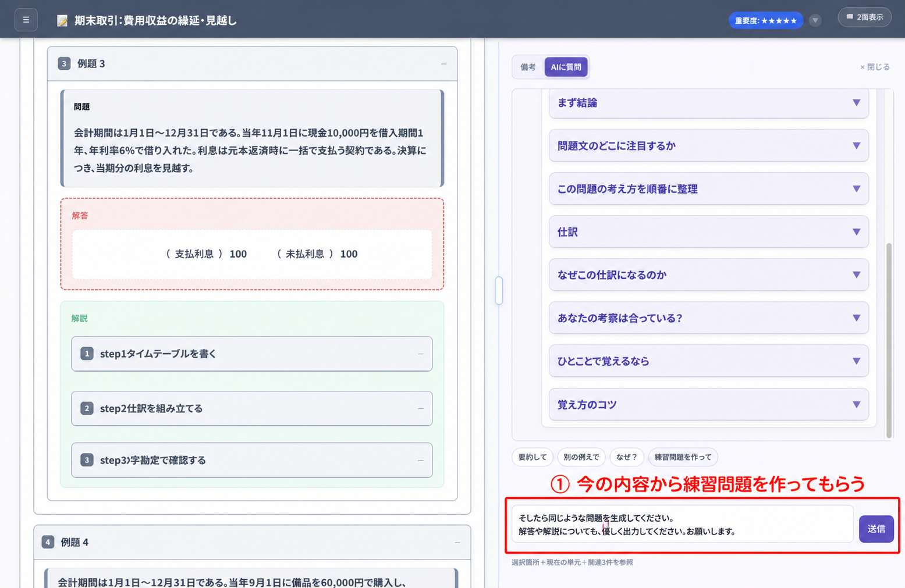905x588 pixels.
Task: Click the 送信 send button
Action: [876, 529]
